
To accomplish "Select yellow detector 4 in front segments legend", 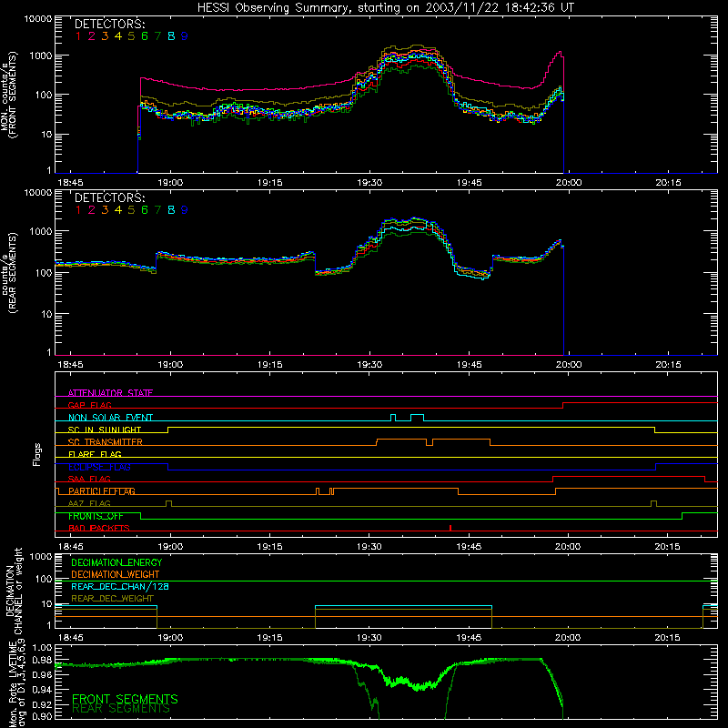I will point(118,36).
